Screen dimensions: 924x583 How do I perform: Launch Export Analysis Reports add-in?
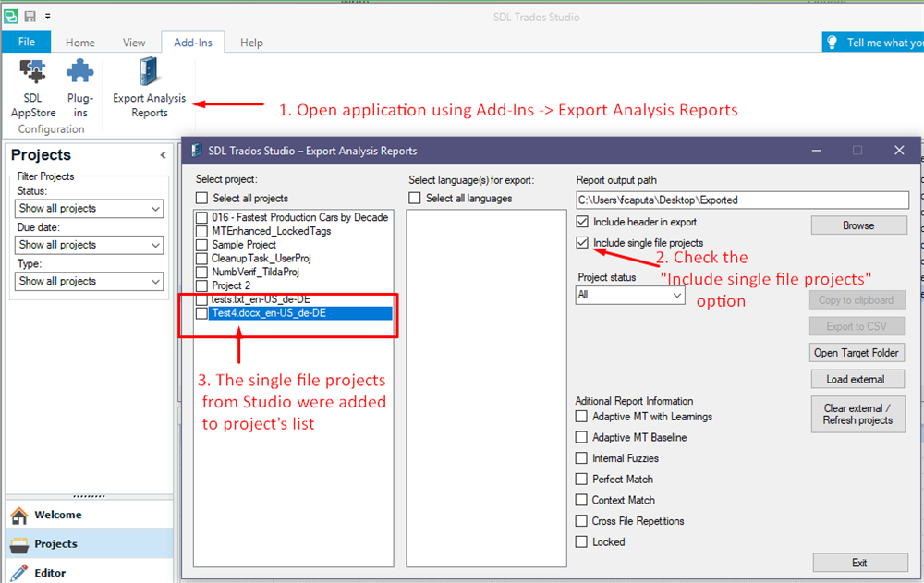tap(149, 89)
